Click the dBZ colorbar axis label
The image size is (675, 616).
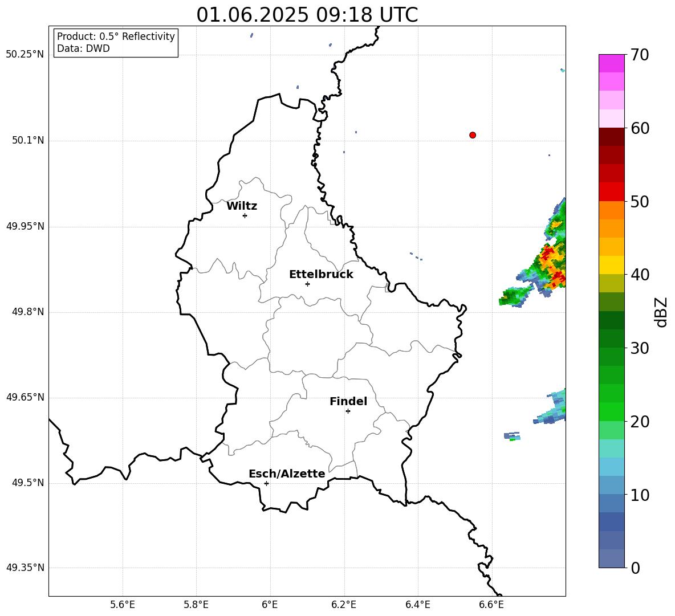tap(661, 312)
